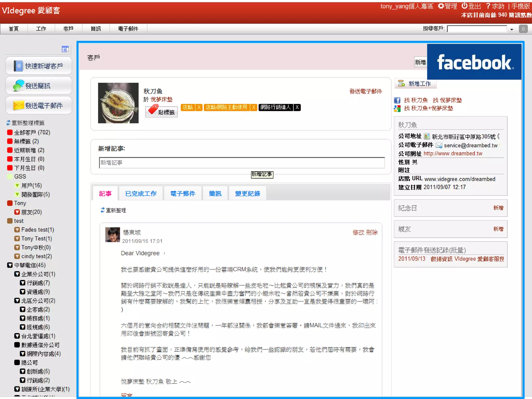Remove the 店點 tag with X

[199, 107]
